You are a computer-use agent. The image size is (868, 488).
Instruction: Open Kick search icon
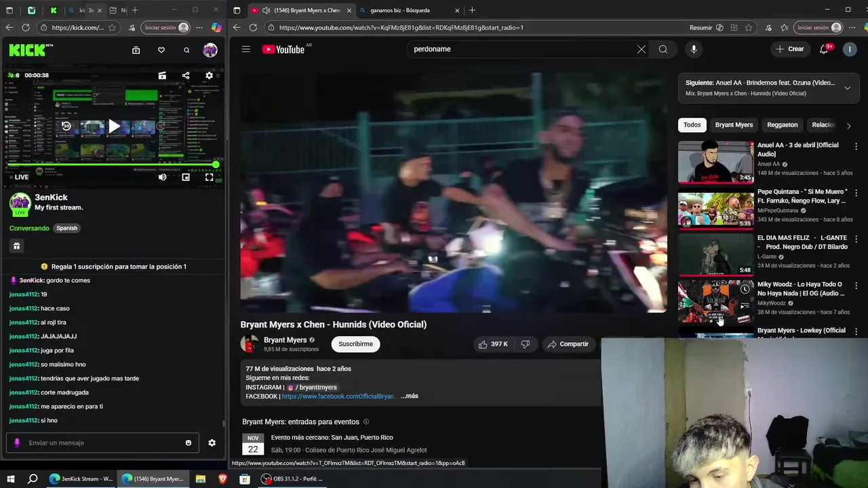click(x=186, y=50)
